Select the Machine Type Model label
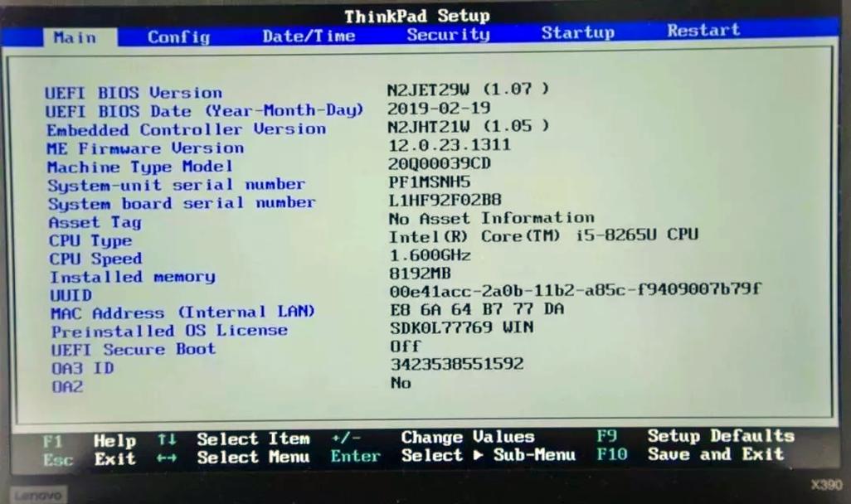The width and height of the screenshot is (851, 504). click(139, 167)
